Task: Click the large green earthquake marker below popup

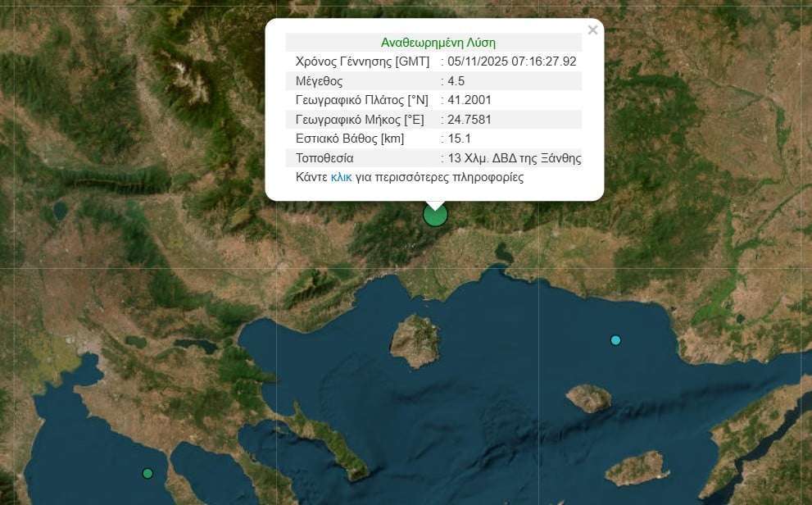Action: [435, 215]
